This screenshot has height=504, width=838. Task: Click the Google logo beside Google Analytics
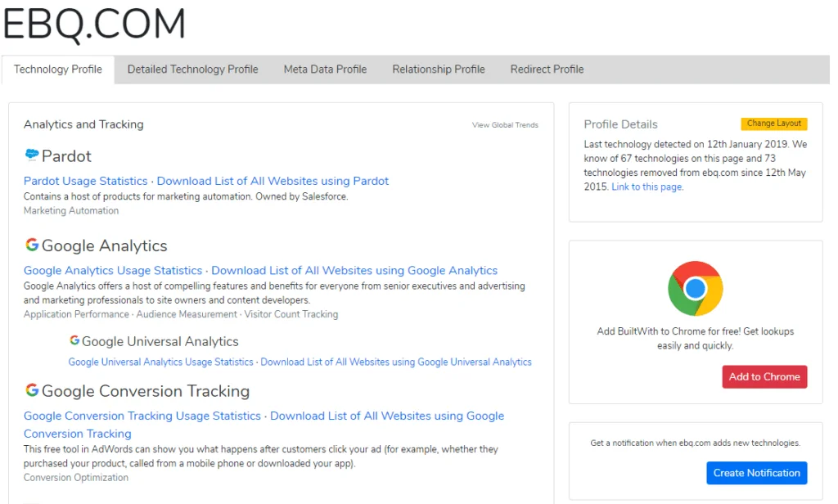[32, 245]
